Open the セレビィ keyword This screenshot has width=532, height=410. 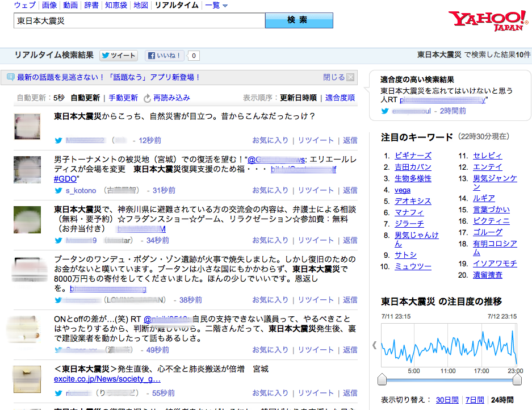[x=488, y=156]
